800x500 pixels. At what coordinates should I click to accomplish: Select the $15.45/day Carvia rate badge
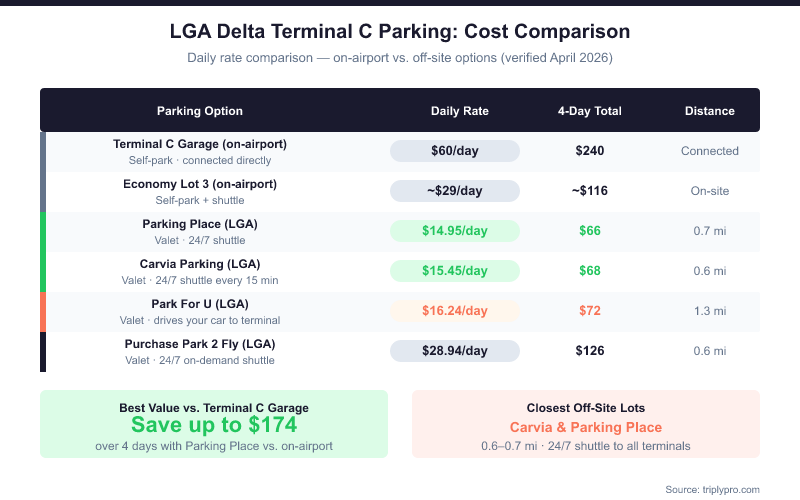point(455,271)
